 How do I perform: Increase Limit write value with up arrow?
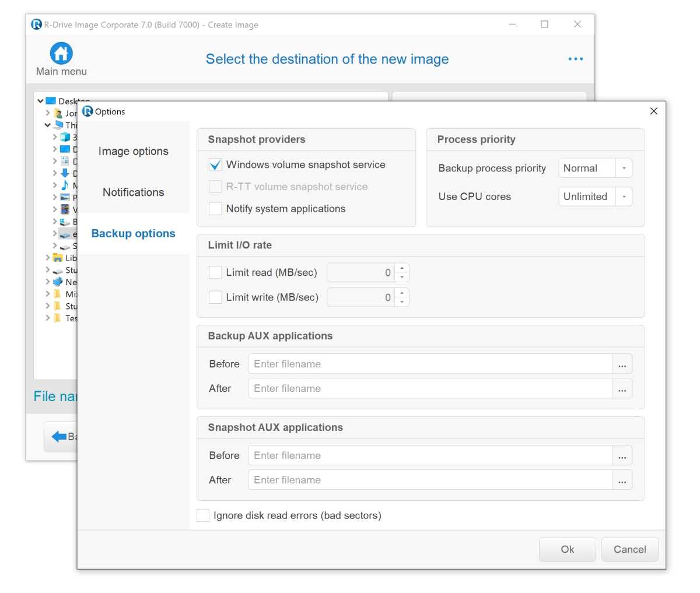402,293
